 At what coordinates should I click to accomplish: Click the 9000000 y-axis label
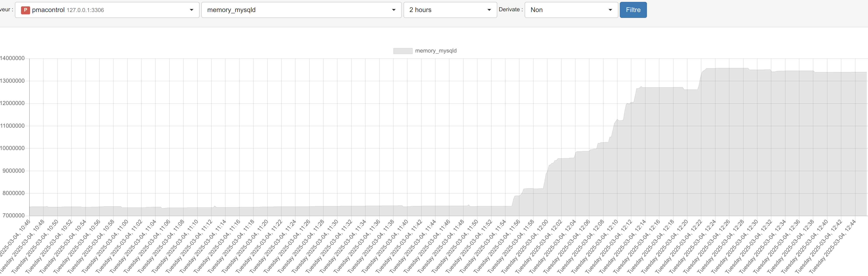click(13, 171)
